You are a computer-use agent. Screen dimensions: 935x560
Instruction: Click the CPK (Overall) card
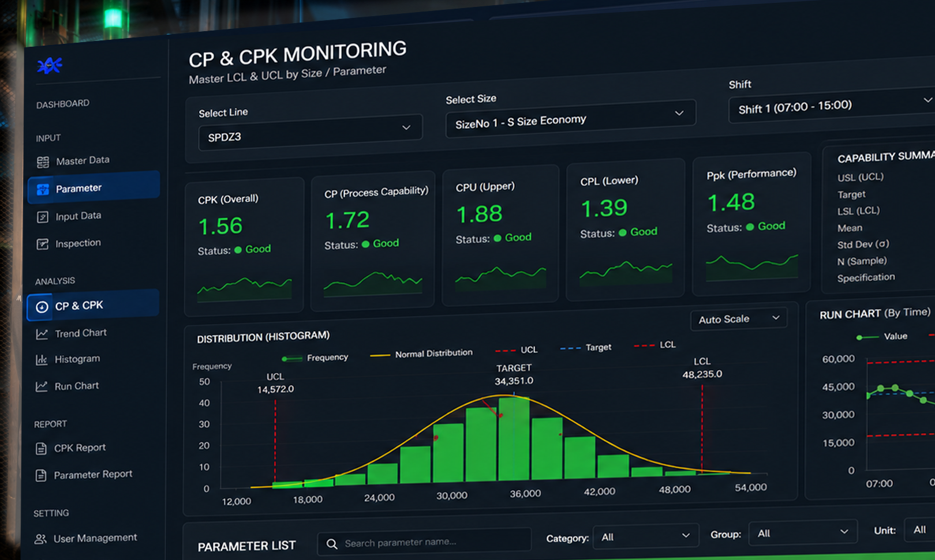pyautogui.click(x=244, y=247)
